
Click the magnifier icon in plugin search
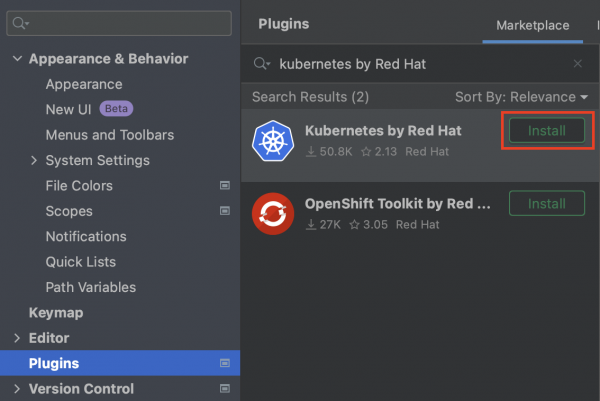(x=262, y=64)
